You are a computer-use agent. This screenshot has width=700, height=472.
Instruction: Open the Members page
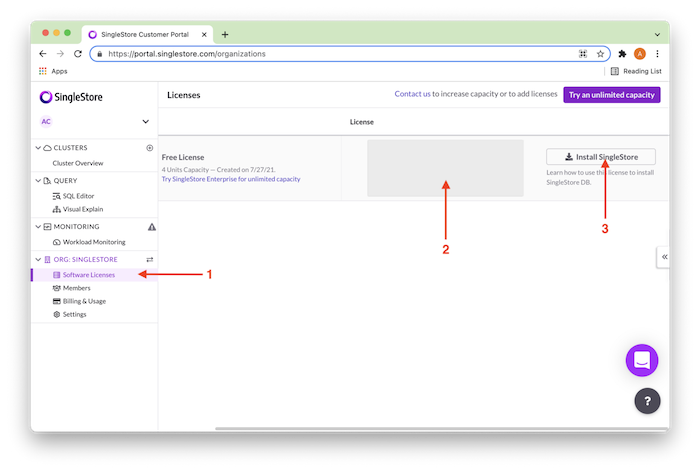(x=71, y=288)
